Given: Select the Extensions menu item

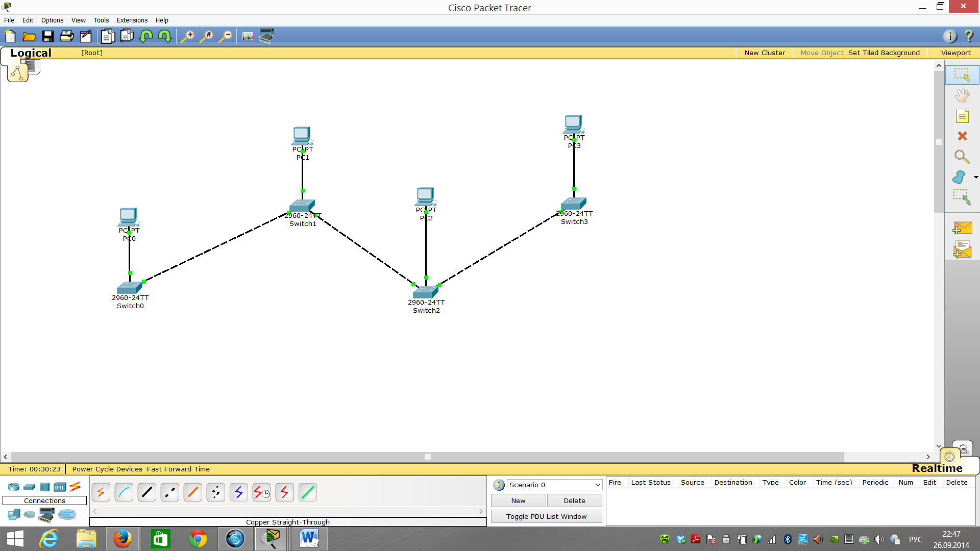Looking at the screenshot, I should click(x=132, y=19).
